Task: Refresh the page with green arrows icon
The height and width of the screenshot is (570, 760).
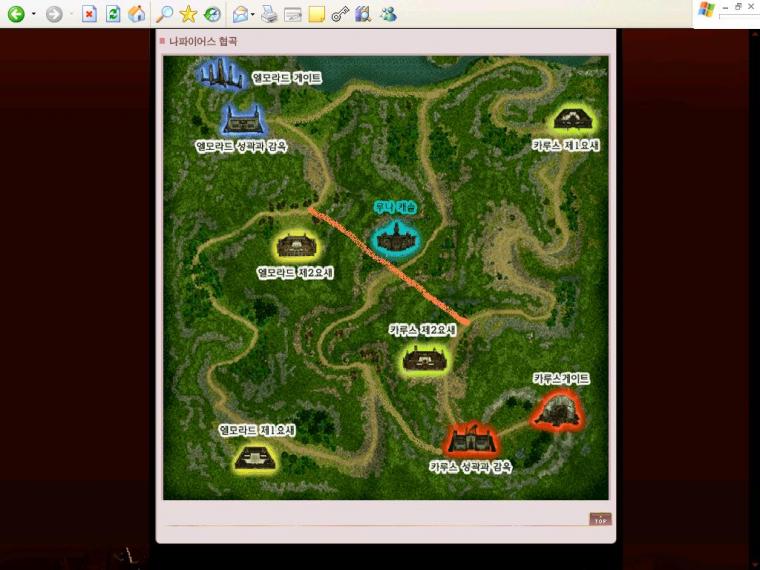Action: 113,14
